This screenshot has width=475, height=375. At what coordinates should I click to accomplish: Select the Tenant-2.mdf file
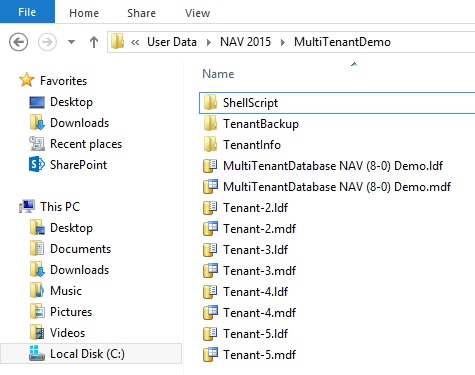(259, 229)
